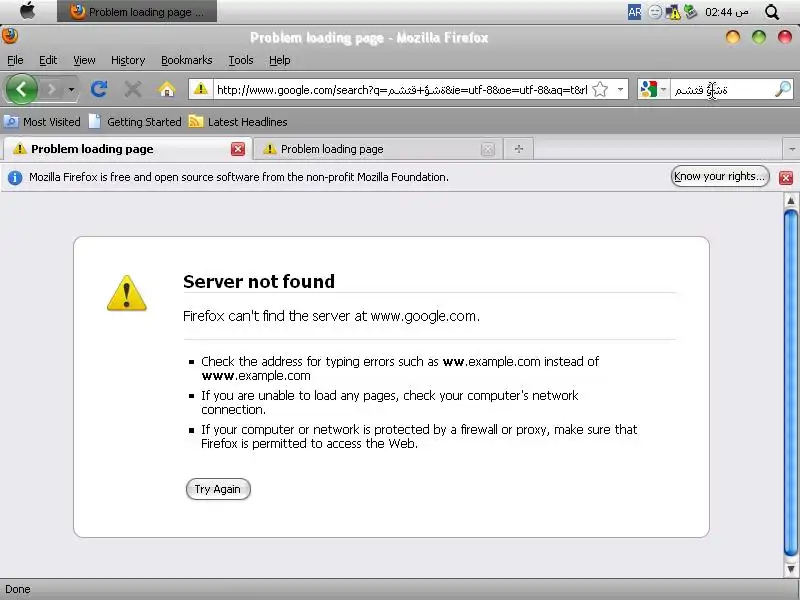The width and height of the screenshot is (800, 600).
Task: Click the Stop loading X icon
Action: [133, 89]
